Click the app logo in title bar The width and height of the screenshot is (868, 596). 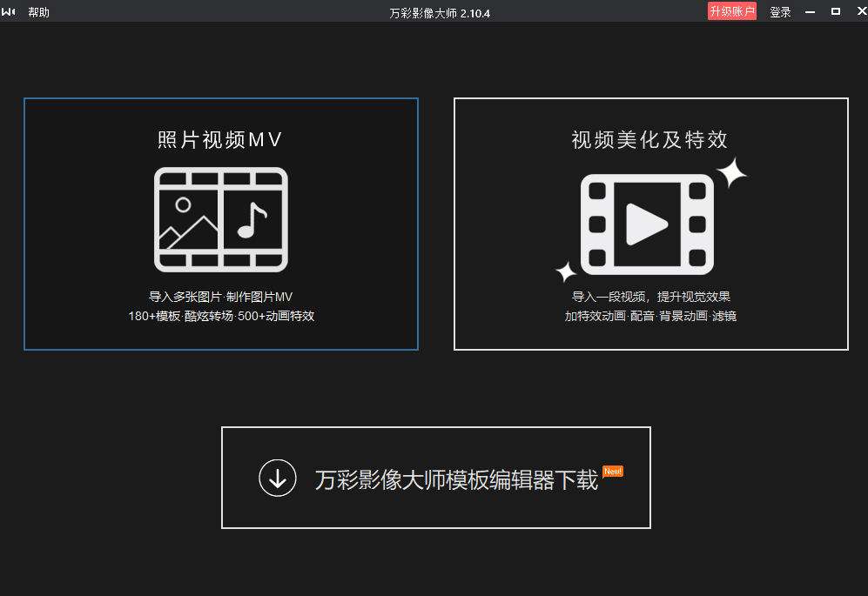point(9,11)
